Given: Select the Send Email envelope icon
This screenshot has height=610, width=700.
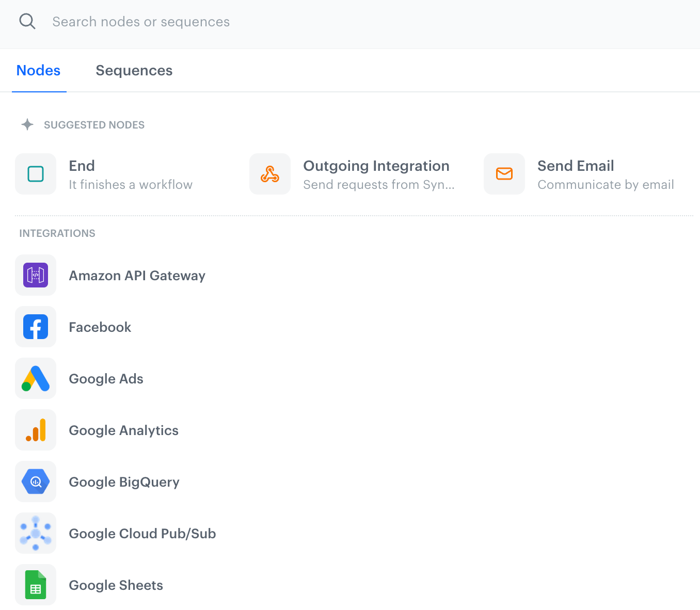Looking at the screenshot, I should pyautogui.click(x=504, y=174).
